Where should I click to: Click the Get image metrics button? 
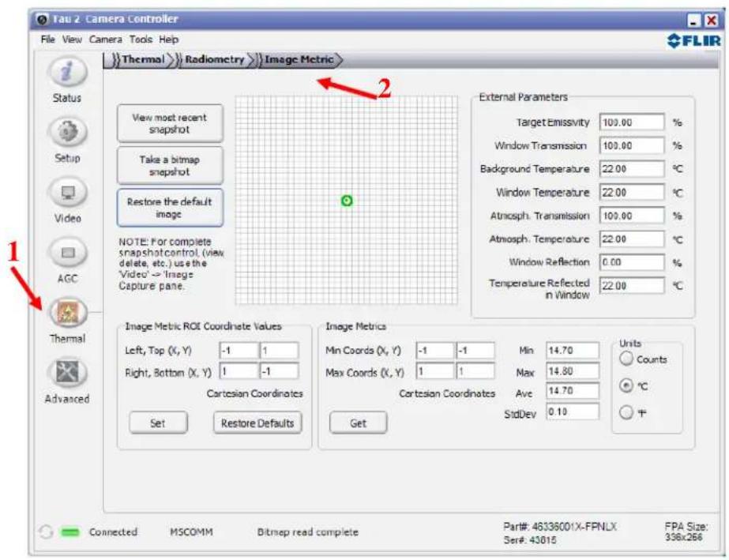pyautogui.click(x=358, y=423)
